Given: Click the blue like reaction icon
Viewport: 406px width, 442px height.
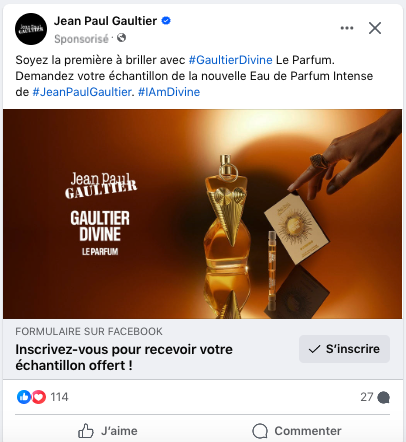Looking at the screenshot, I should (x=24, y=397).
